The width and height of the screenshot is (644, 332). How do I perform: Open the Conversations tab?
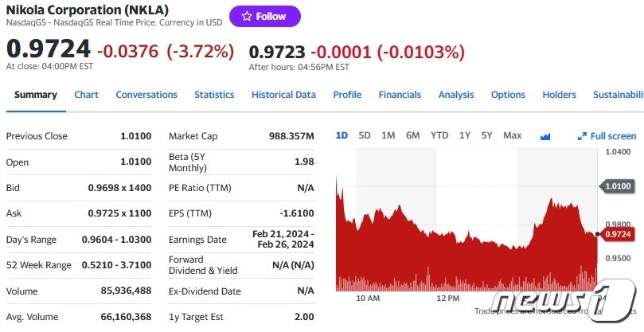coord(146,95)
